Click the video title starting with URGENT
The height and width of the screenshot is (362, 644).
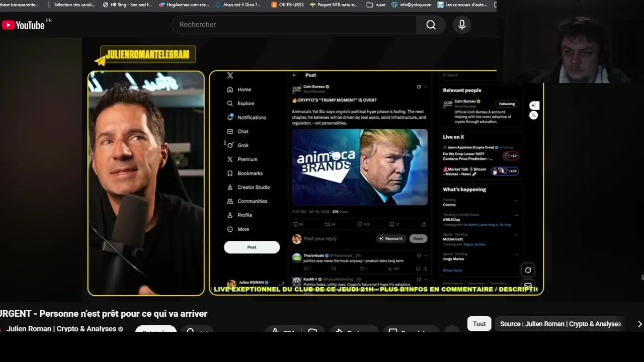point(104,314)
